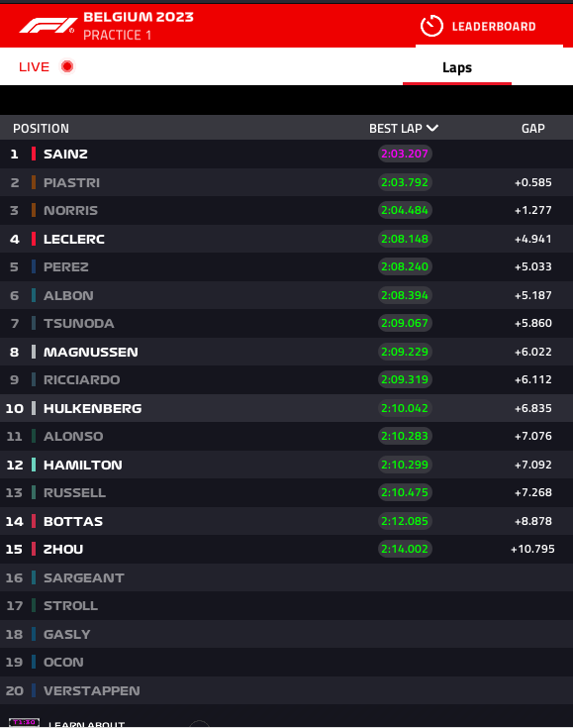Click the purple lap time icon at bottom

click(24, 722)
